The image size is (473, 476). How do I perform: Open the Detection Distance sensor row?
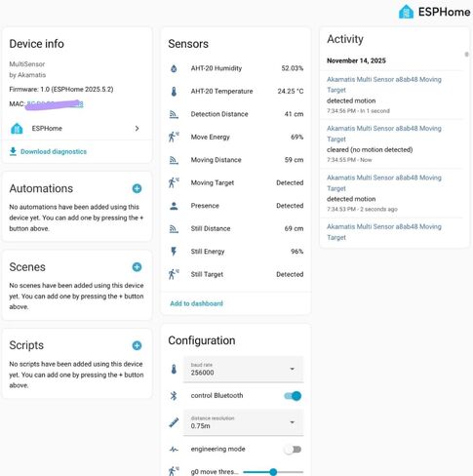[236, 114]
